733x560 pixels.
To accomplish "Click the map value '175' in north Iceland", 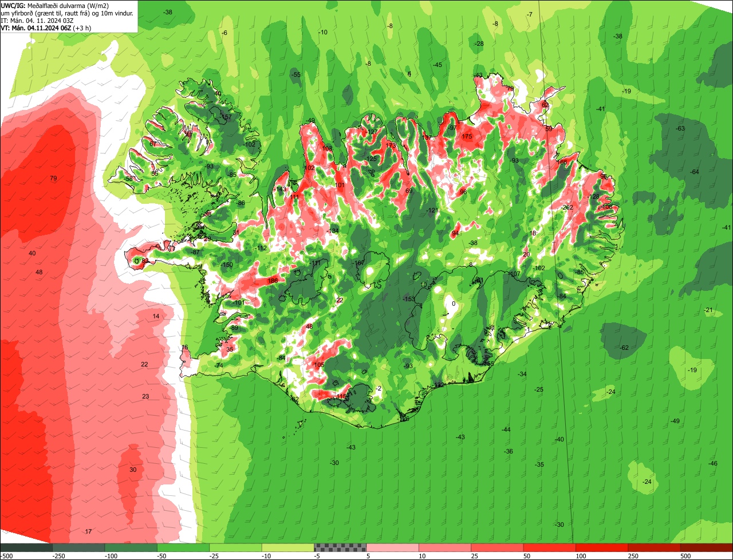I will tap(467, 136).
